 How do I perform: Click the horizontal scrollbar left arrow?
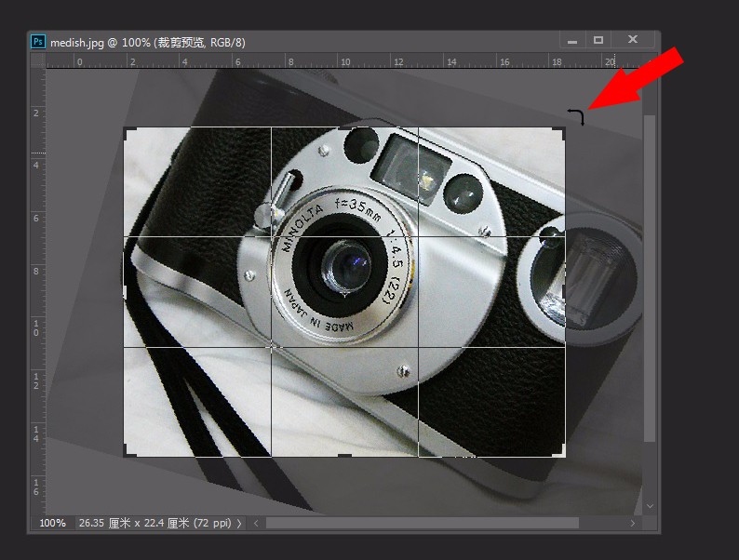(x=256, y=524)
